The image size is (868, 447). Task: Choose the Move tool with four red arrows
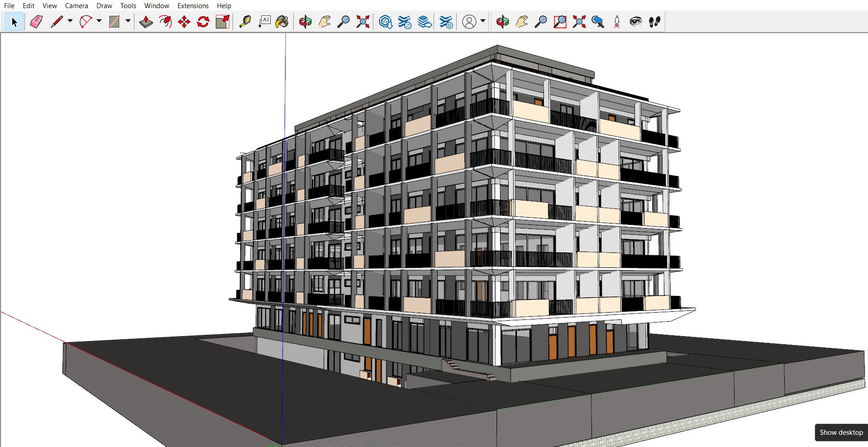pos(184,22)
